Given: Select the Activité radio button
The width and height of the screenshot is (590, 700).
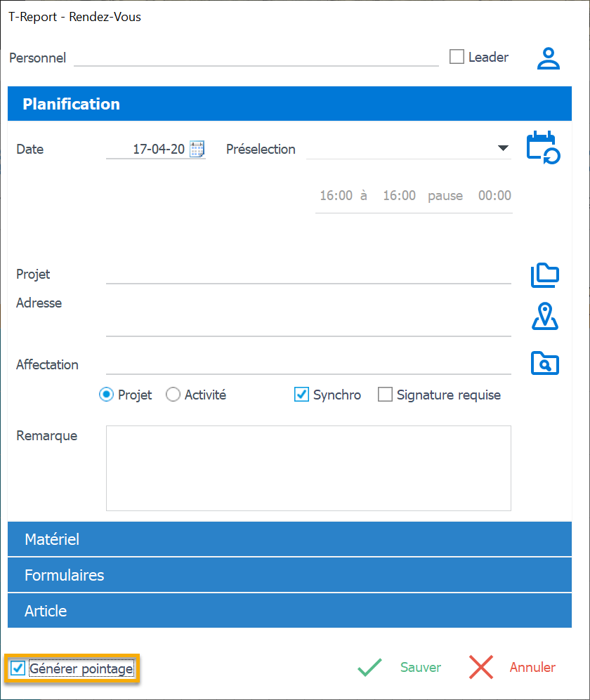Looking at the screenshot, I should 173,395.
